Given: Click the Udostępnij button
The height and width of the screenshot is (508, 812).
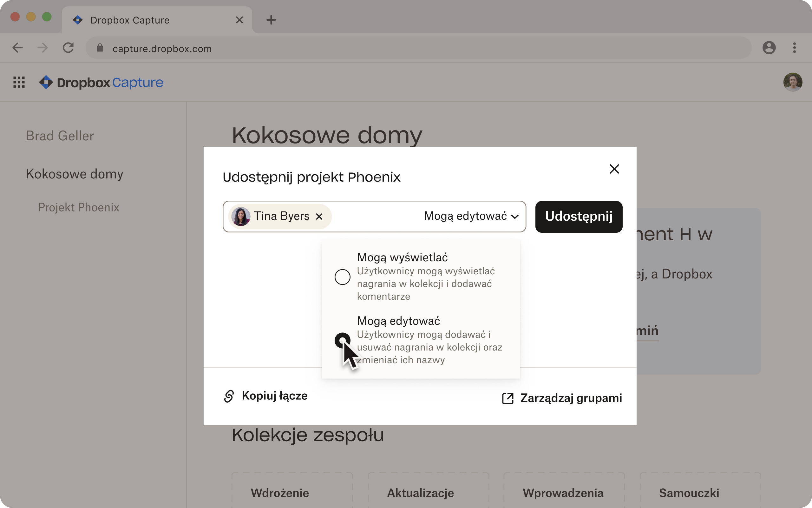Looking at the screenshot, I should (579, 217).
